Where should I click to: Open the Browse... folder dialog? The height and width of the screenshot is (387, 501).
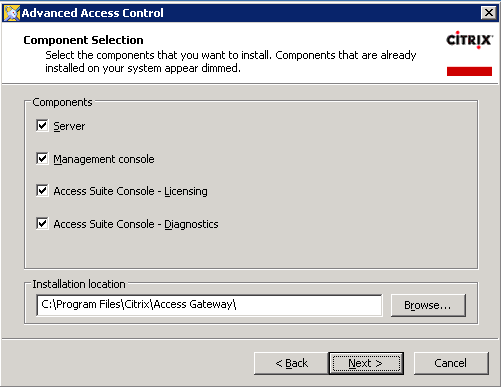coord(428,305)
